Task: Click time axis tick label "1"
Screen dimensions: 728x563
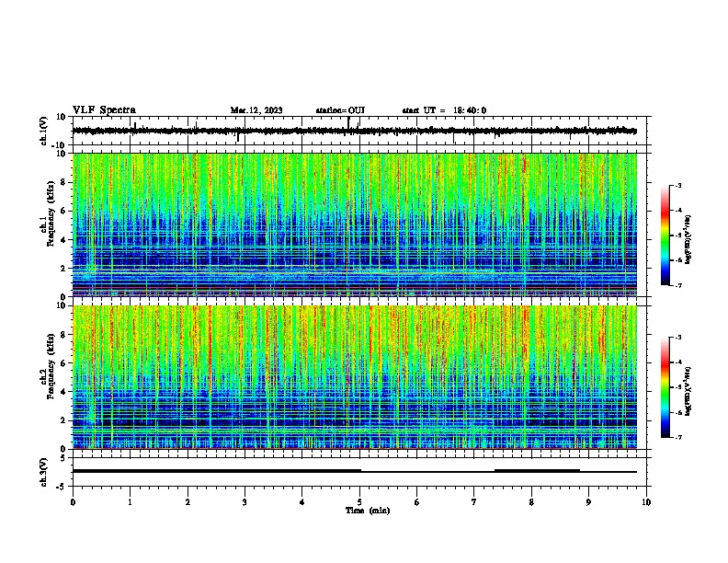Action: coord(130,502)
